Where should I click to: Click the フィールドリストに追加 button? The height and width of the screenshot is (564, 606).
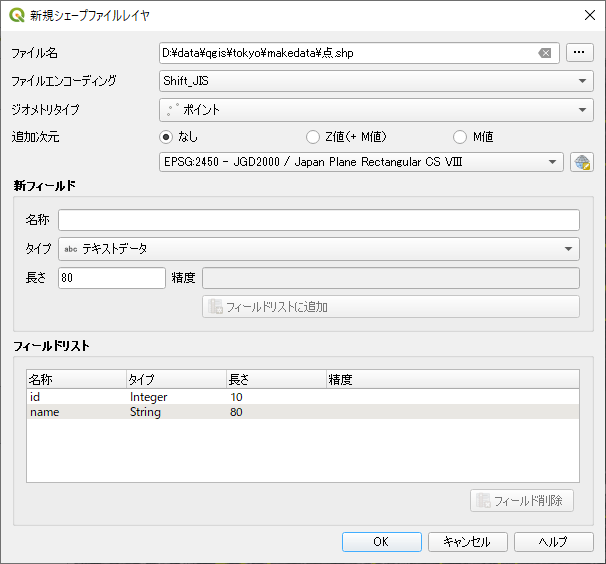coord(391,307)
